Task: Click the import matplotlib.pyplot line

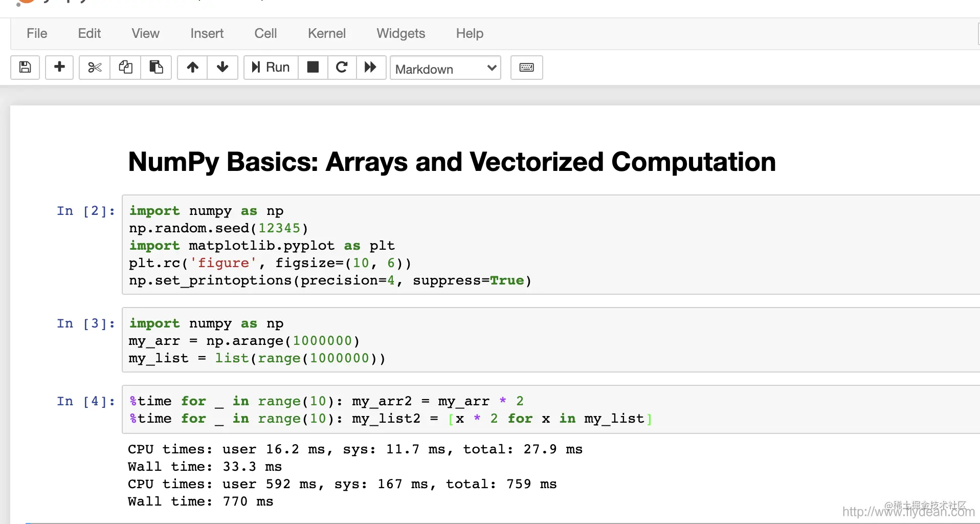Action: pos(261,246)
